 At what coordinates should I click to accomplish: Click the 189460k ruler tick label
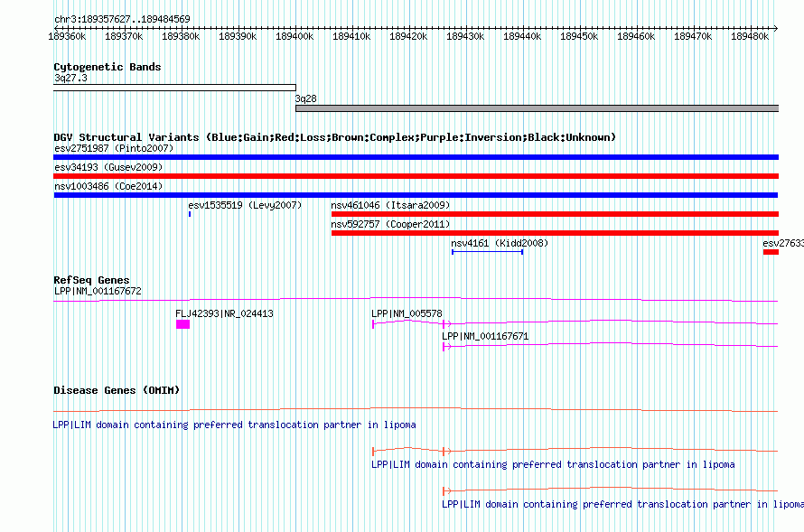(x=636, y=36)
